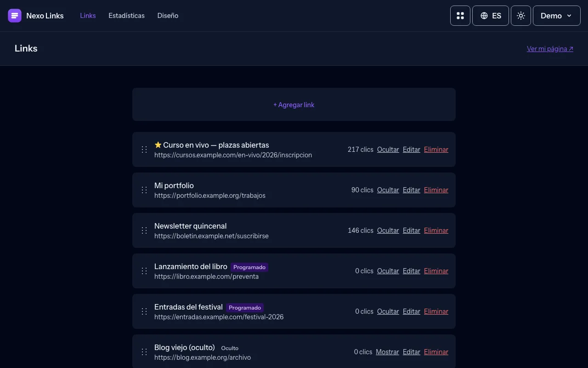The width and height of the screenshot is (588, 368).
Task: Open the Ver mi página link
Action: click(x=550, y=49)
